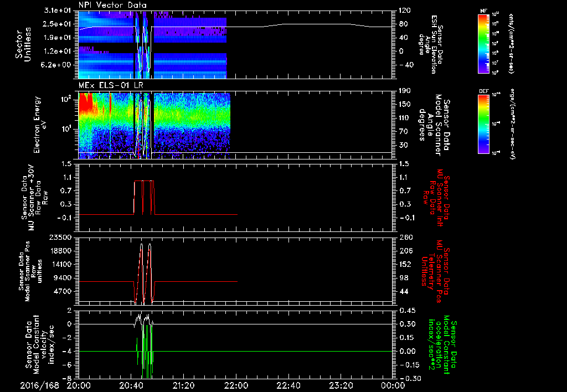Click the 206 telemetry tick label
567x392 pixels.
click(405, 251)
